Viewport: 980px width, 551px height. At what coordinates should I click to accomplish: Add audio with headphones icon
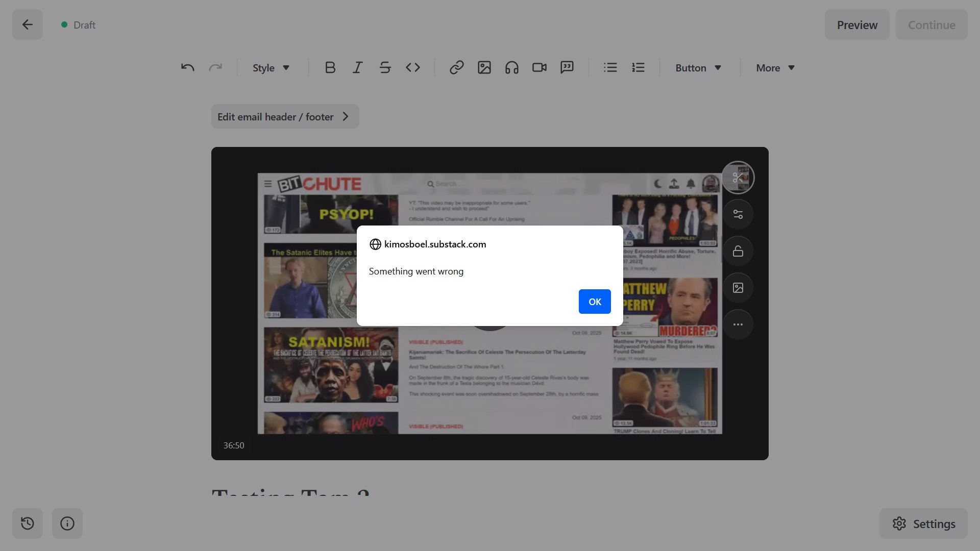(511, 67)
